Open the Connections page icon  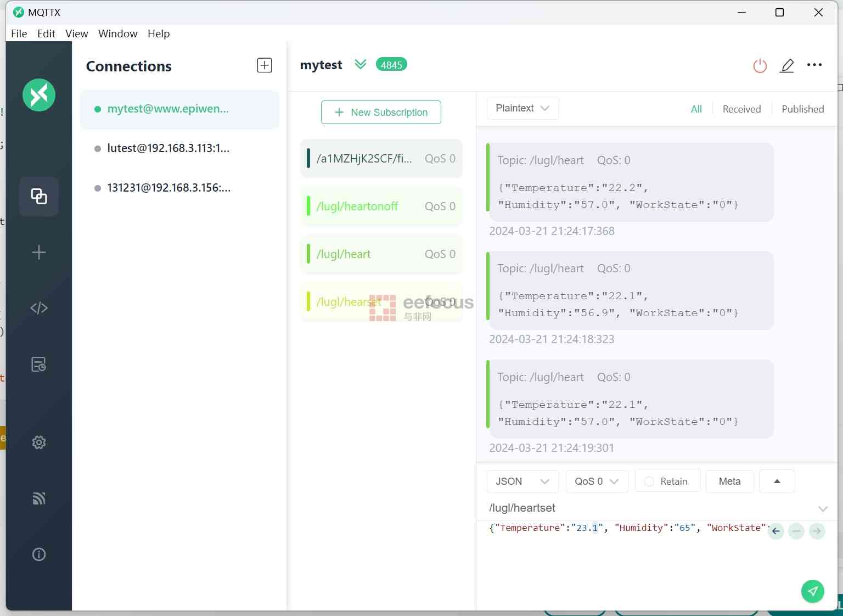(x=39, y=196)
